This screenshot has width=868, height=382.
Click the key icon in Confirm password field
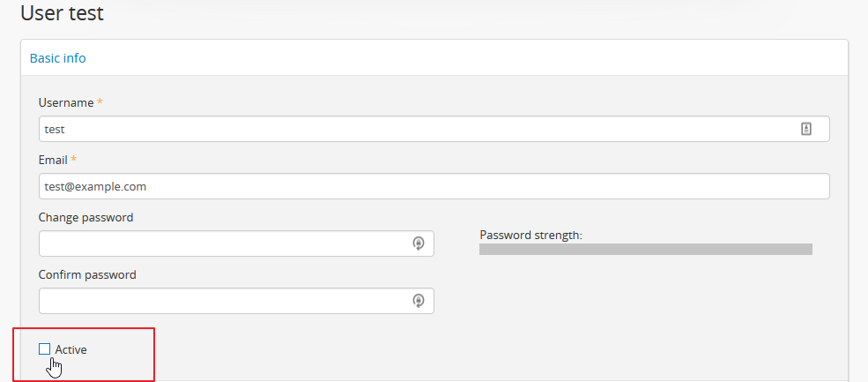[419, 301]
